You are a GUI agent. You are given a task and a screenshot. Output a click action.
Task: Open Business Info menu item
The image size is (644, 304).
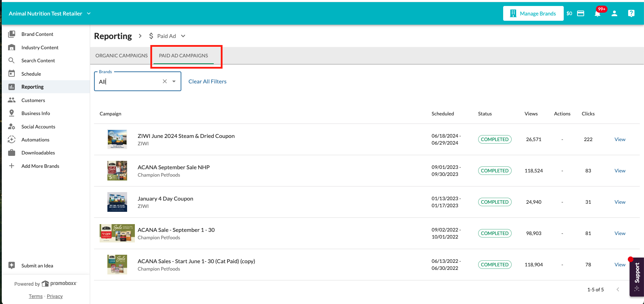[x=36, y=113]
